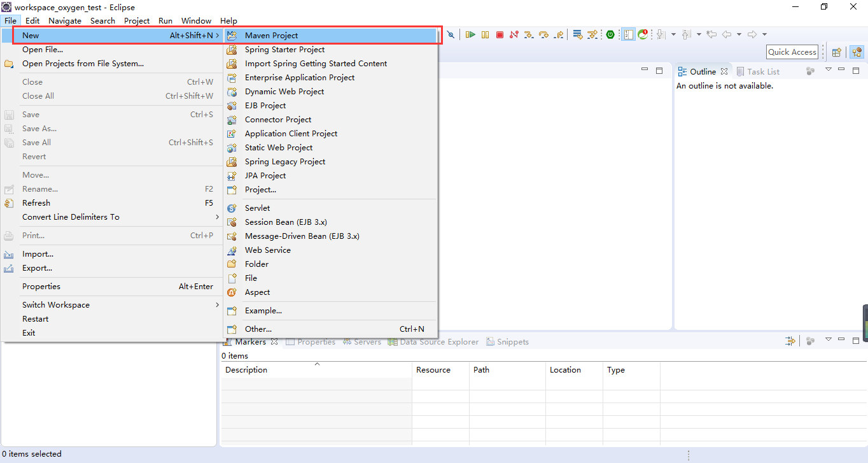Image resolution: width=868 pixels, height=463 pixels.
Task: Click the red Terminate icon in toolbar
Action: (500, 34)
